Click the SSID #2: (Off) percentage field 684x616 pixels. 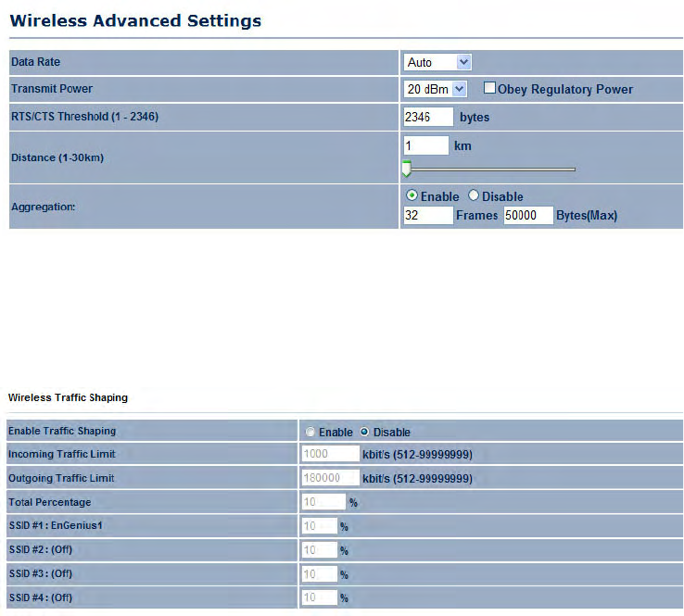tap(320, 549)
